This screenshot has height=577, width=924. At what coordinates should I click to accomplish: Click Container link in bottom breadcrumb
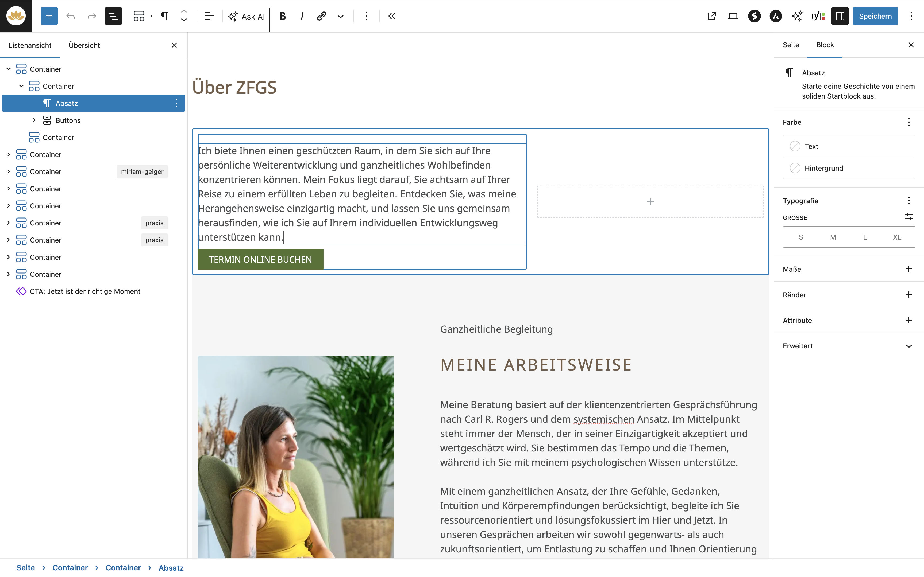tap(70, 567)
